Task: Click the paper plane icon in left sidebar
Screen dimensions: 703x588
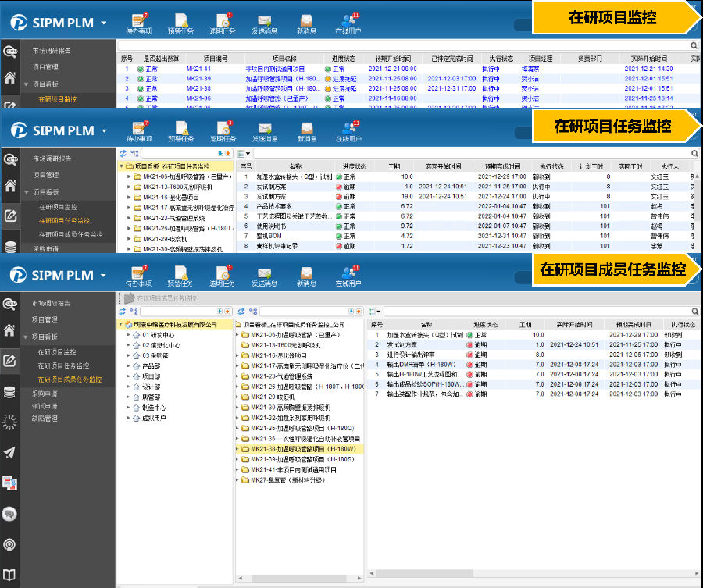Action: 9,453
